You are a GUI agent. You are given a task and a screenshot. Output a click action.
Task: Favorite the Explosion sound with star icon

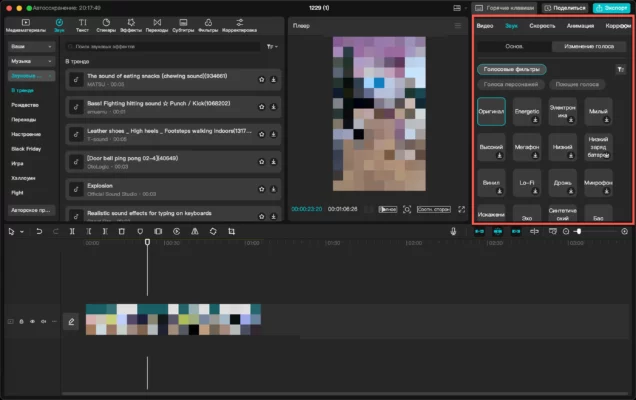pyautogui.click(x=262, y=189)
